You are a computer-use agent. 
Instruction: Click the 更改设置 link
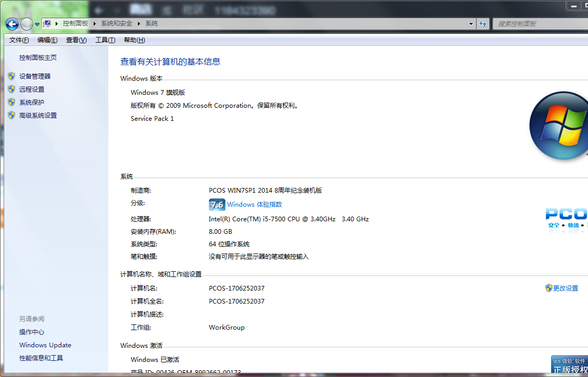[566, 288]
